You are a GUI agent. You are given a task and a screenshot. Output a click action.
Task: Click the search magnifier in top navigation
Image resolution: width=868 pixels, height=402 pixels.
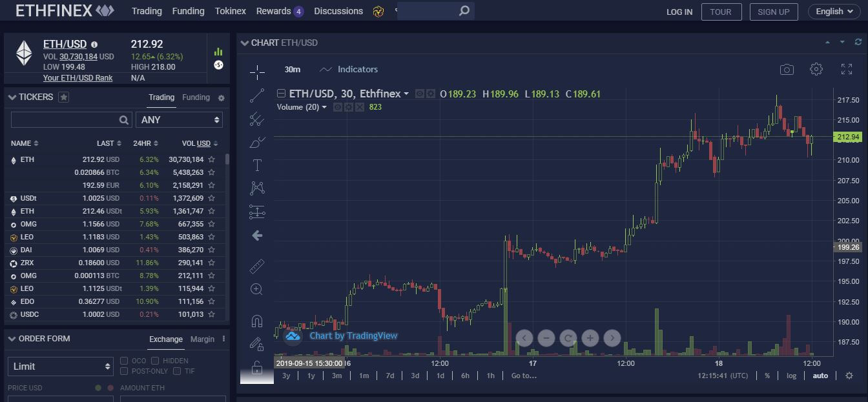(464, 11)
